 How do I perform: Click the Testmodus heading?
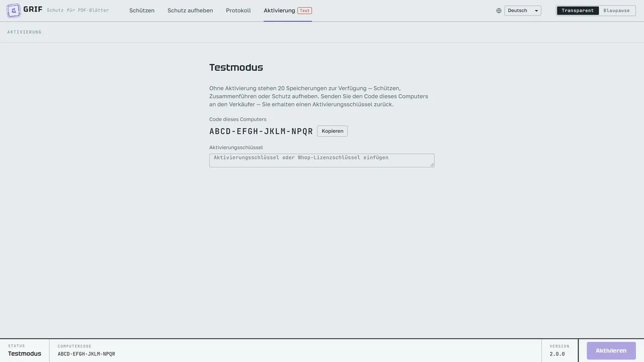236,67
